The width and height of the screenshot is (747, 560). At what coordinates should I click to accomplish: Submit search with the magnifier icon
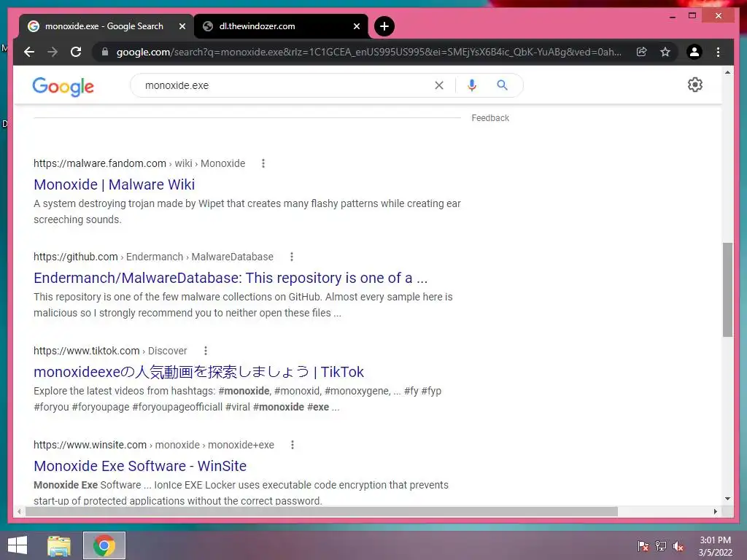pyautogui.click(x=502, y=85)
